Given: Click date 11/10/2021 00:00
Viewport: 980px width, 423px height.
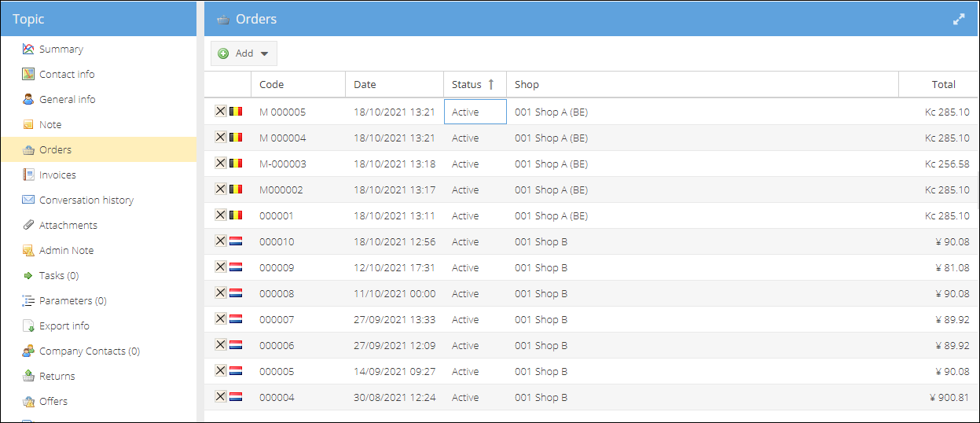Looking at the screenshot, I should (x=395, y=293).
